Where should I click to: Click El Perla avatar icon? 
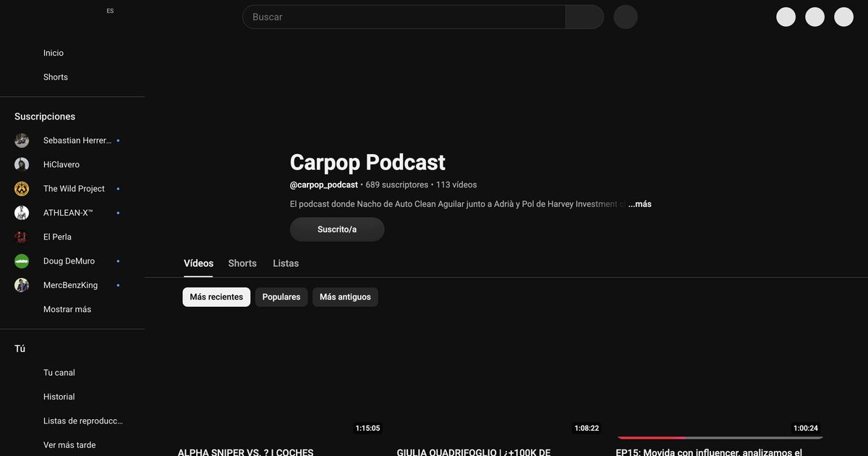point(22,237)
